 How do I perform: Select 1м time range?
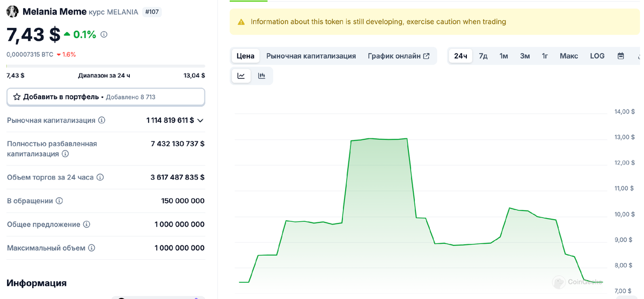click(x=503, y=56)
